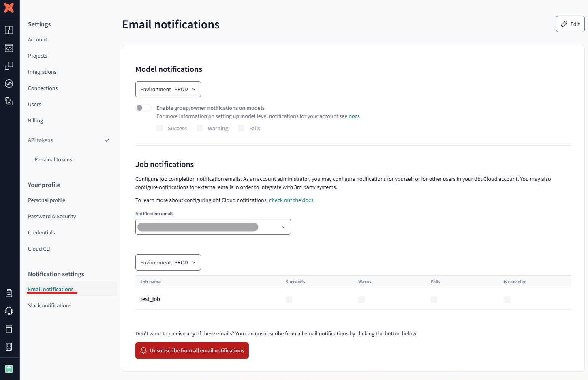Open Password & Security settings

(x=52, y=217)
